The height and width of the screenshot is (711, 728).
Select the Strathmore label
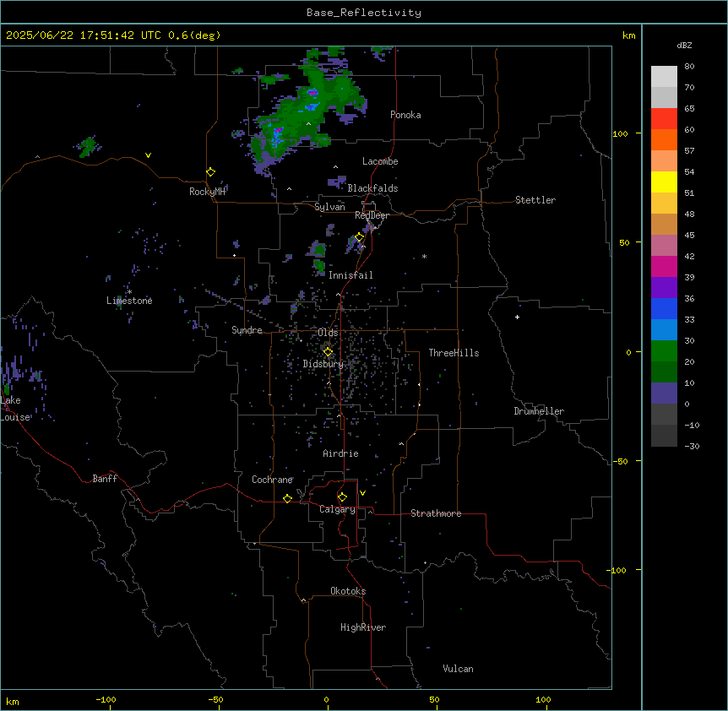436,513
